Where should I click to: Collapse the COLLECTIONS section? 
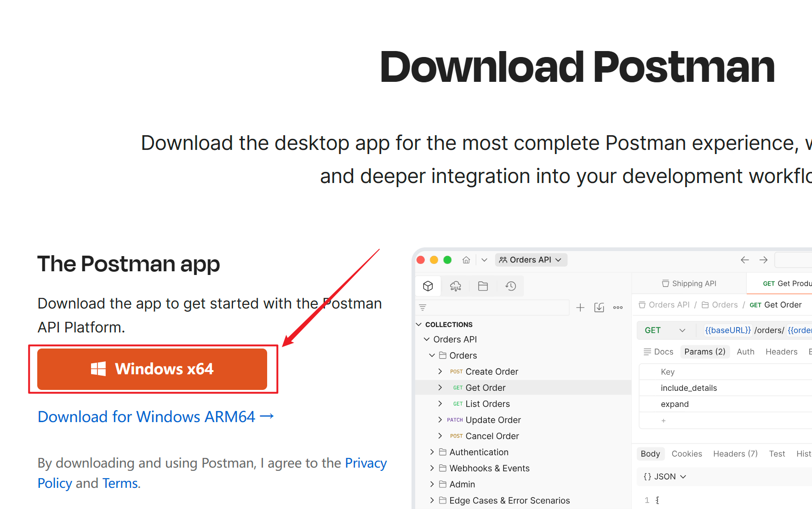(x=419, y=324)
